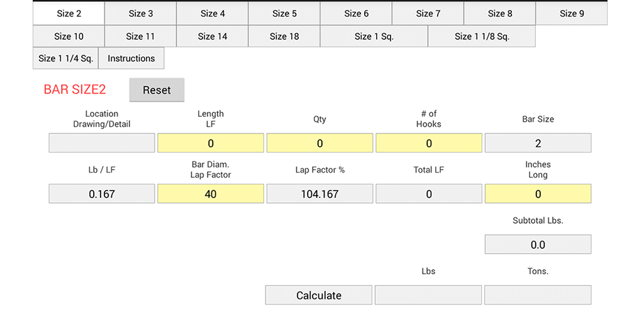Switch to Size 1 1/4 Sq. tab

click(x=65, y=58)
